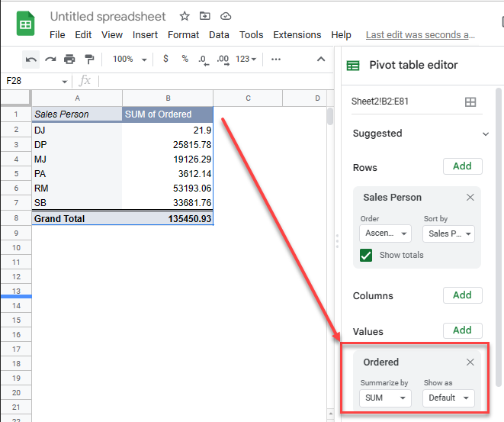Click the undo arrow icon
This screenshot has width=504, height=422.
tap(31, 60)
